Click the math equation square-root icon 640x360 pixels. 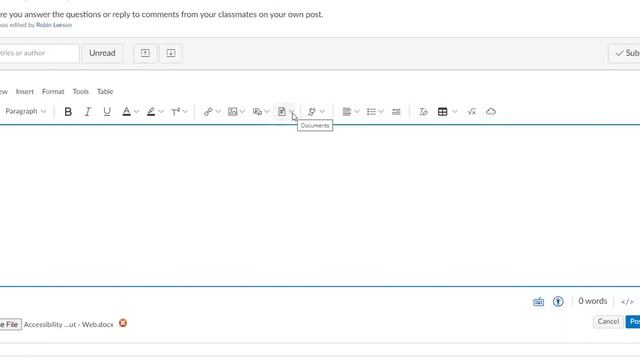pos(471,111)
